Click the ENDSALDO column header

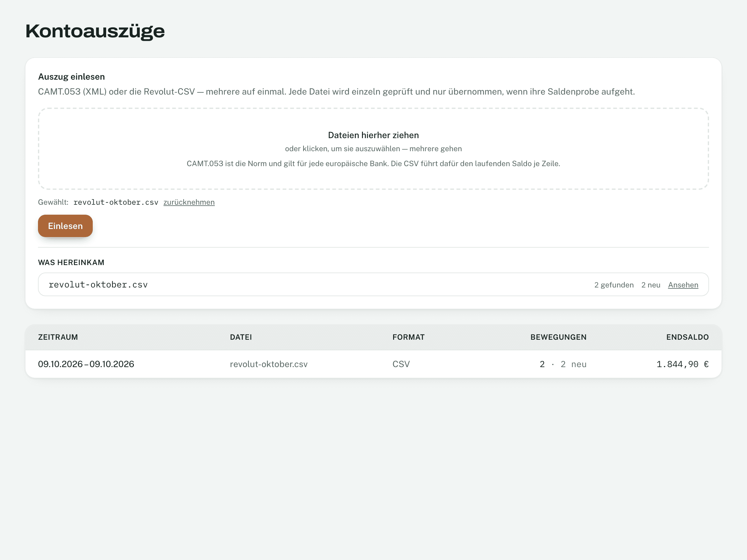[x=688, y=337]
